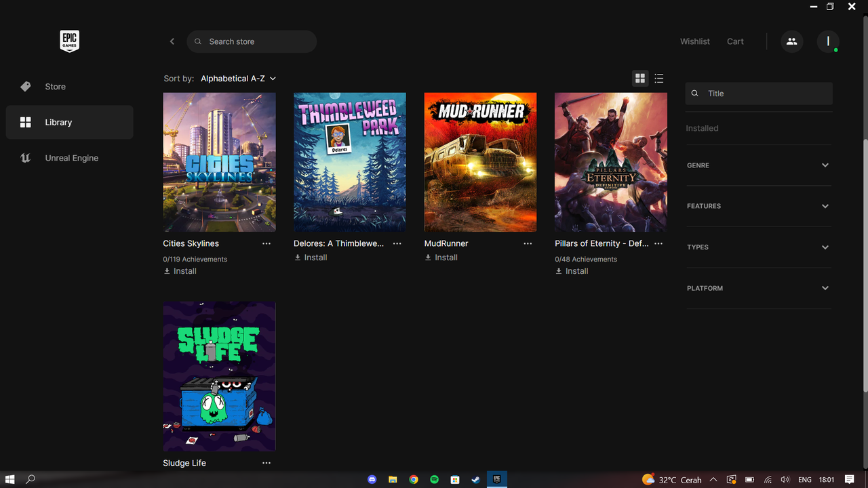868x488 pixels.
Task: Click Cities Skylines title text
Action: (191, 243)
